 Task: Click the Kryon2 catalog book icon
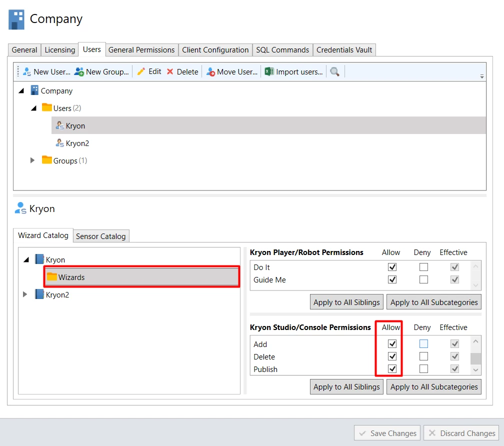pyautogui.click(x=39, y=294)
